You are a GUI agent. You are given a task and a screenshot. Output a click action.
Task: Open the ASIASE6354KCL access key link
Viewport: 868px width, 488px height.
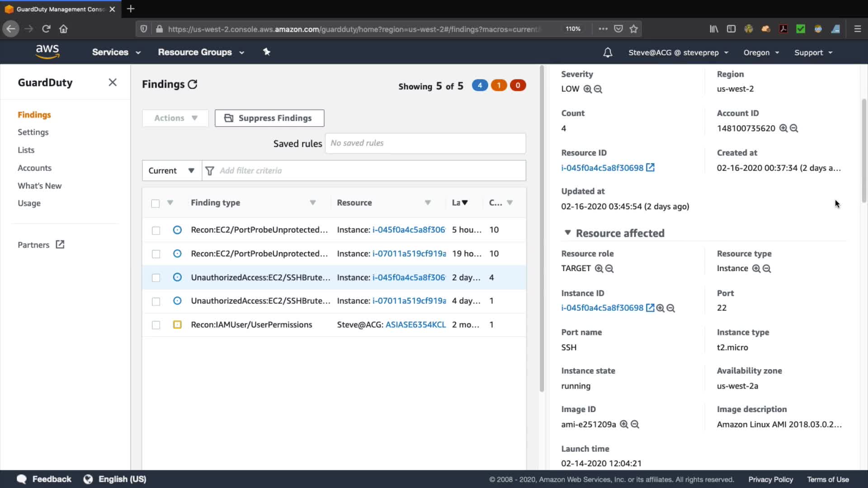coord(415,324)
